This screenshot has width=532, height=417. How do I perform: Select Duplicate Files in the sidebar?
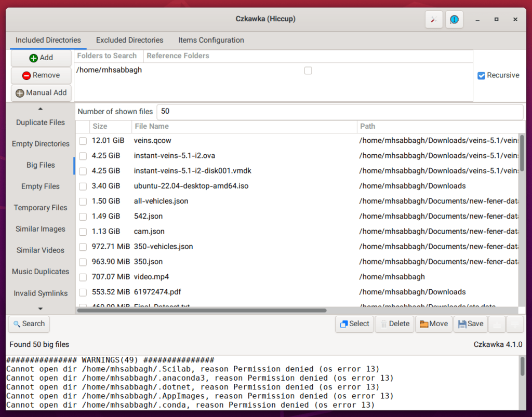[x=41, y=123]
